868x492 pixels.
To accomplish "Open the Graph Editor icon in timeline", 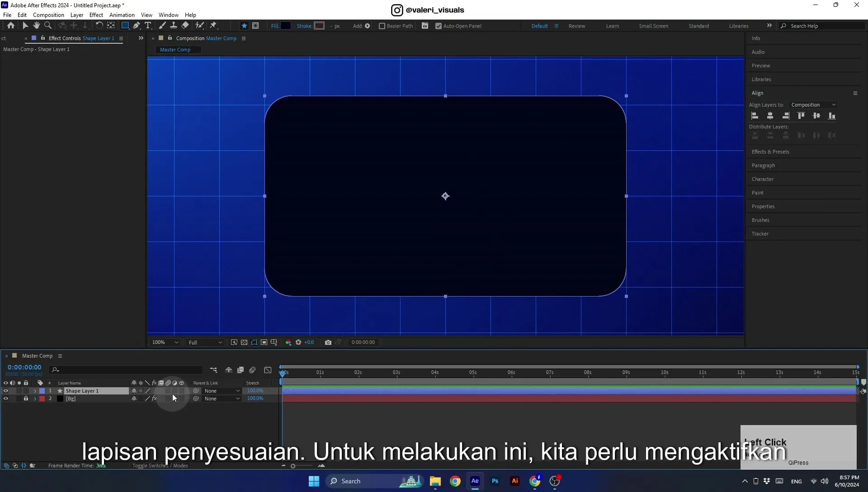I will (268, 370).
